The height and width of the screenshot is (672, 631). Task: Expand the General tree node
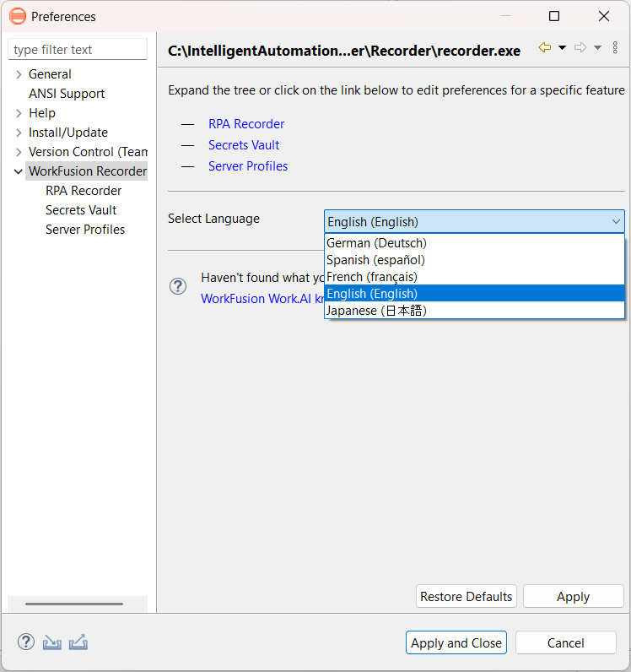(19, 74)
